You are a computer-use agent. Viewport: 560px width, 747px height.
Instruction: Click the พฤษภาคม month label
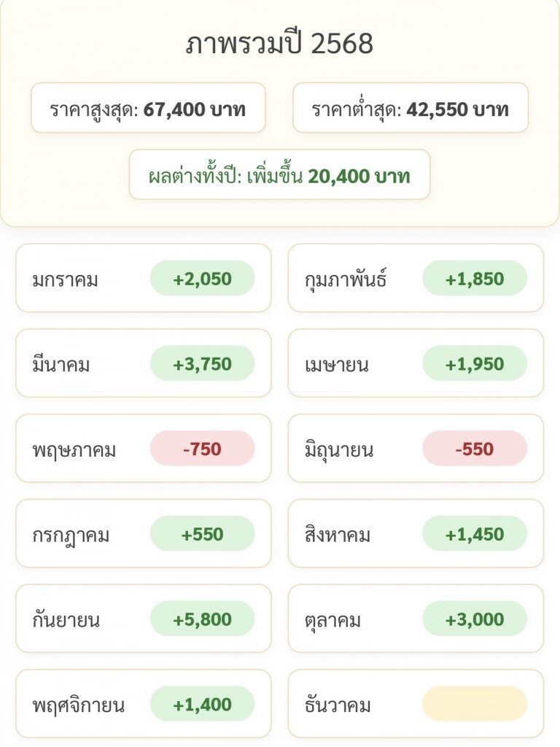[74, 449]
